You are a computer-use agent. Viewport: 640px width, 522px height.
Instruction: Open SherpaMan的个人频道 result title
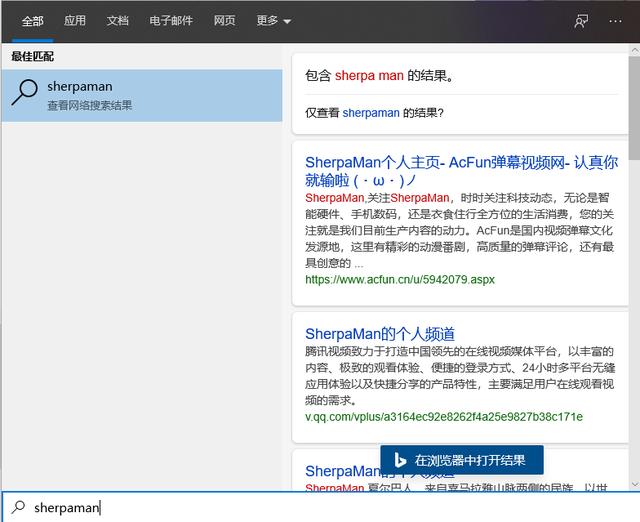[380, 334]
